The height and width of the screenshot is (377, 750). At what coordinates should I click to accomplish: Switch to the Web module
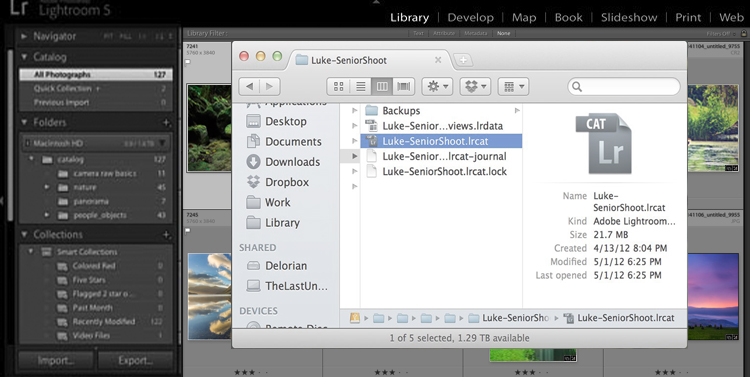click(x=731, y=18)
